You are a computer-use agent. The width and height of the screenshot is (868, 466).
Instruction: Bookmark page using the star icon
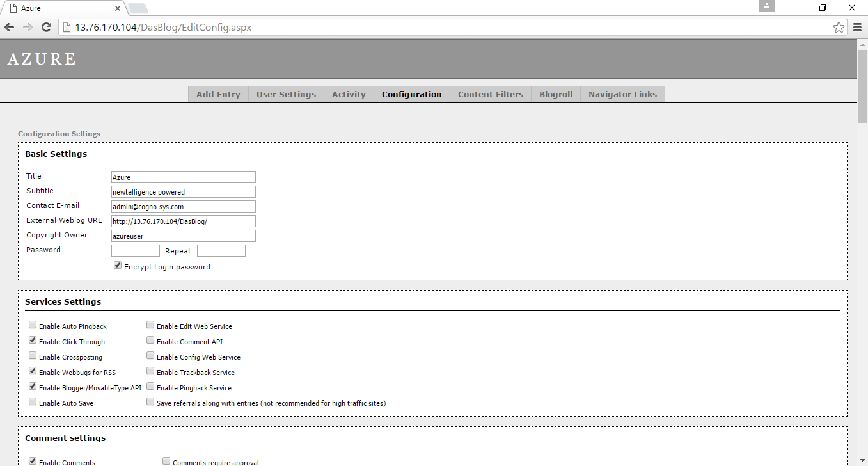point(839,28)
